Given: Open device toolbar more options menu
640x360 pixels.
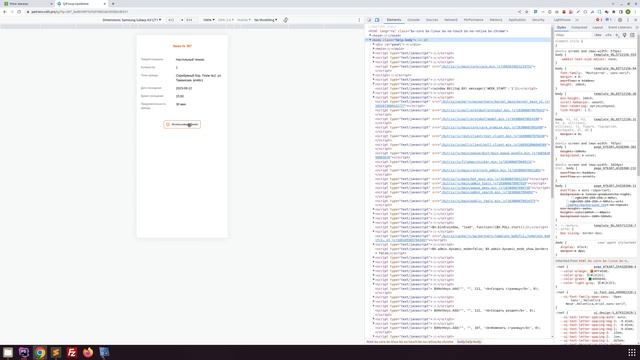Looking at the screenshot, I should (x=359, y=20).
